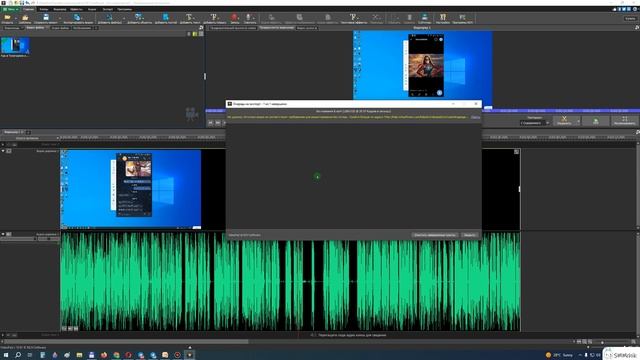Open the Options tools toolbar icon
640x360 pixels.
pos(443,18)
